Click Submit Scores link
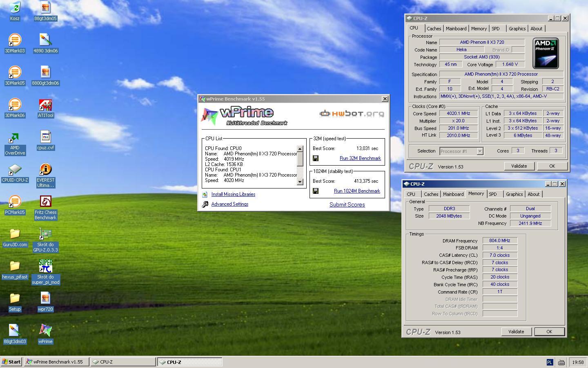 tap(347, 205)
